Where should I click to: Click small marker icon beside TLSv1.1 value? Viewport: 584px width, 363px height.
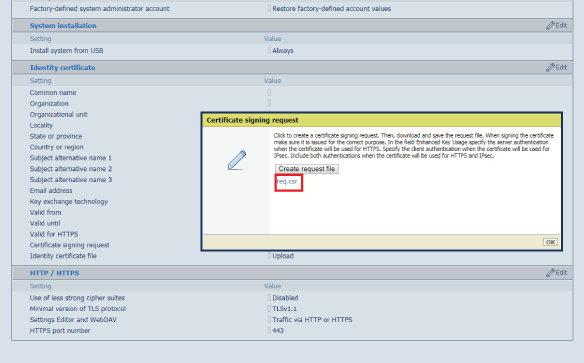point(269,309)
